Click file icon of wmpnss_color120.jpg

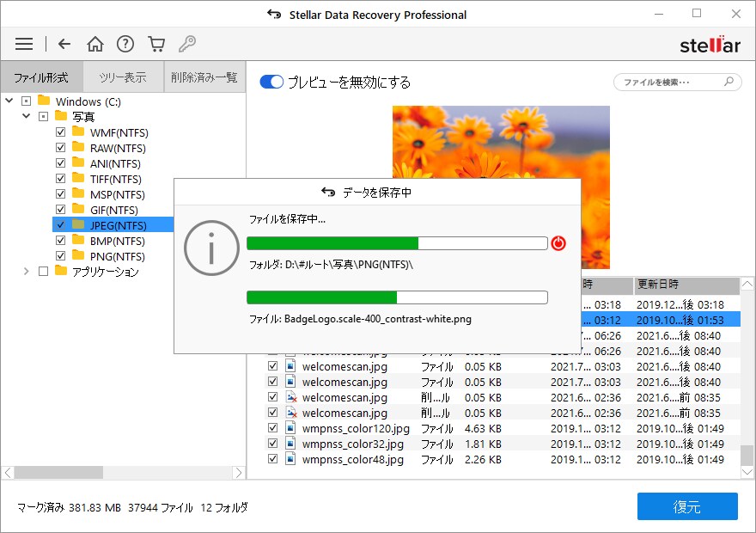[x=290, y=428]
